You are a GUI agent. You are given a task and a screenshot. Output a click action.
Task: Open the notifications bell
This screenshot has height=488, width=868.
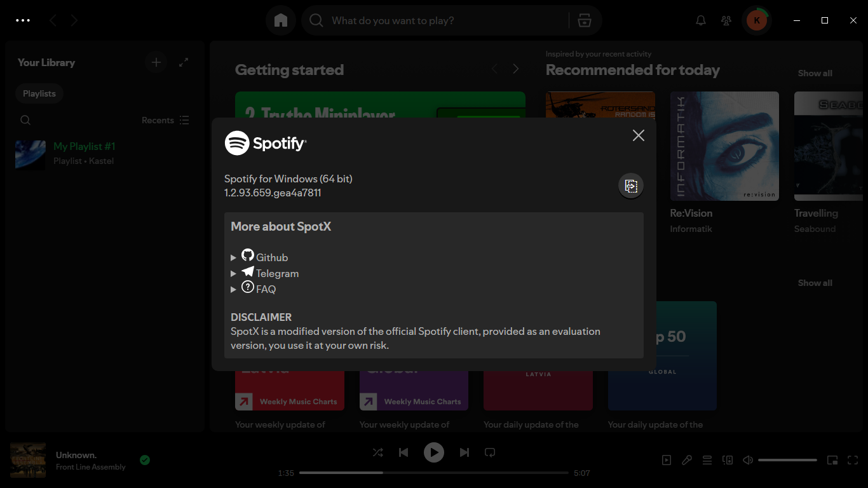click(x=701, y=20)
